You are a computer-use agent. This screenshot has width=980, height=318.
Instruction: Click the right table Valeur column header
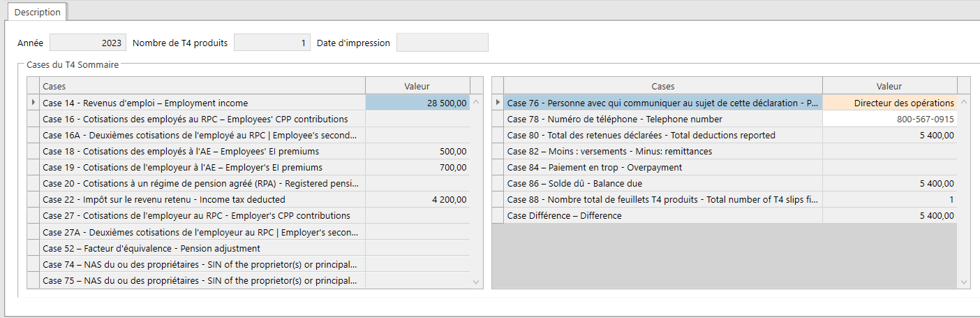click(889, 86)
